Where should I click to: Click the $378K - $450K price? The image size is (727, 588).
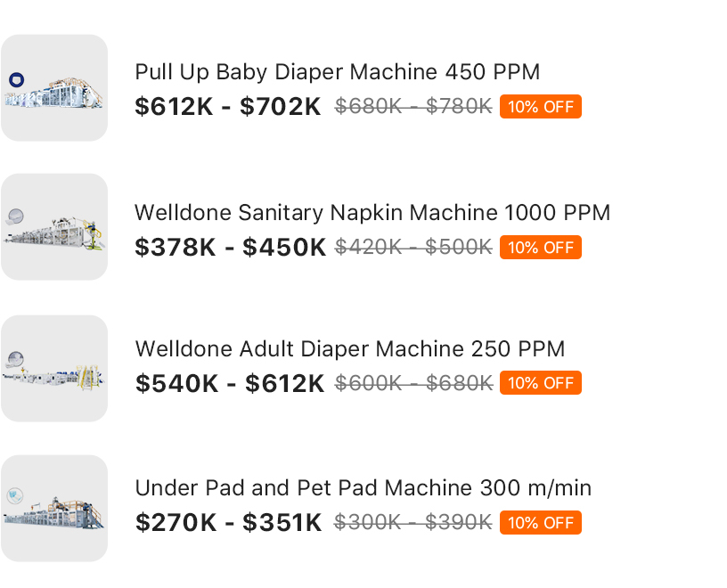231,247
